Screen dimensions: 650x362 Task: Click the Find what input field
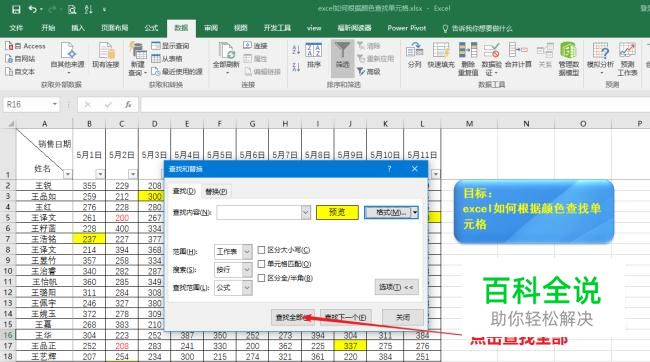(259, 212)
